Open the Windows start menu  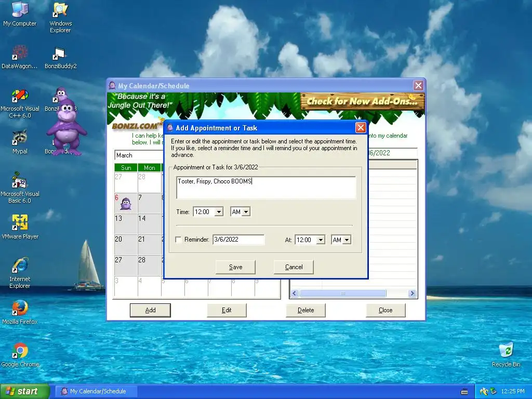[25, 391]
